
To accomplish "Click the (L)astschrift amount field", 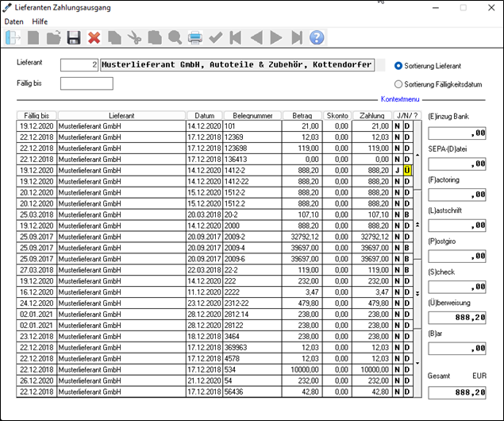I will pos(456,226).
